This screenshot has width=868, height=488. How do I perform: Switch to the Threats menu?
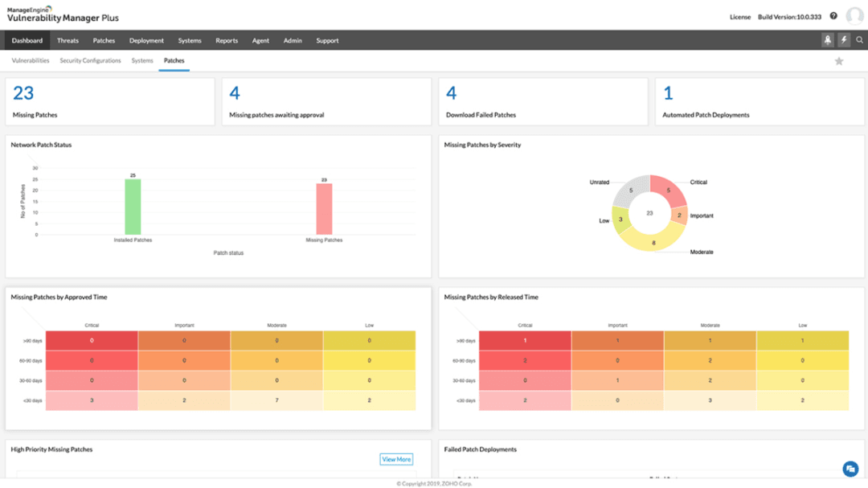68,39
